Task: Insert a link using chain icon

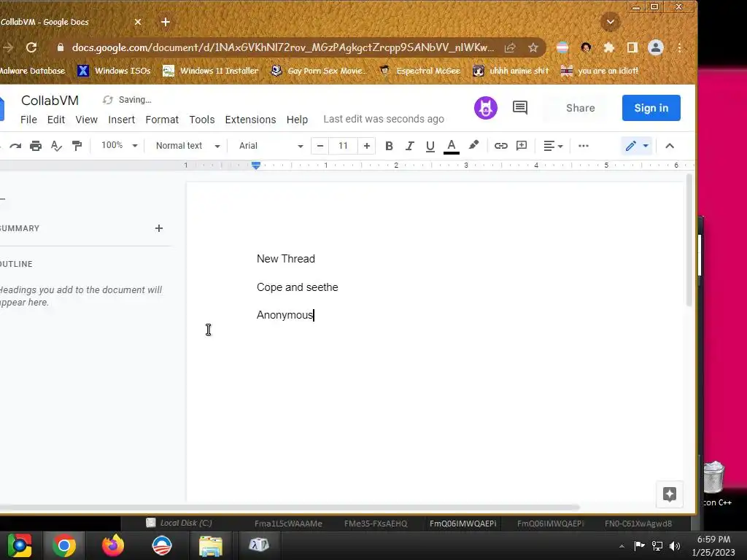Action: click(500, 146)
